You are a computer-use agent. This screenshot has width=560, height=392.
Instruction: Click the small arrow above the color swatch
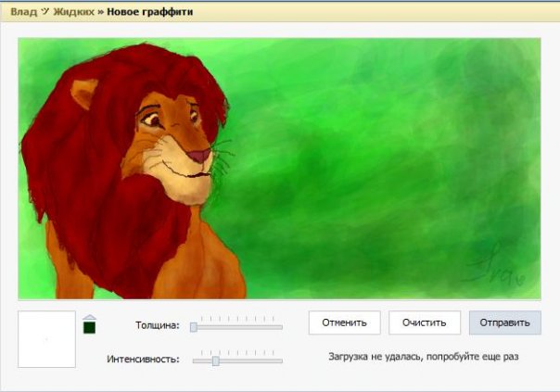[x=90, y=317]
